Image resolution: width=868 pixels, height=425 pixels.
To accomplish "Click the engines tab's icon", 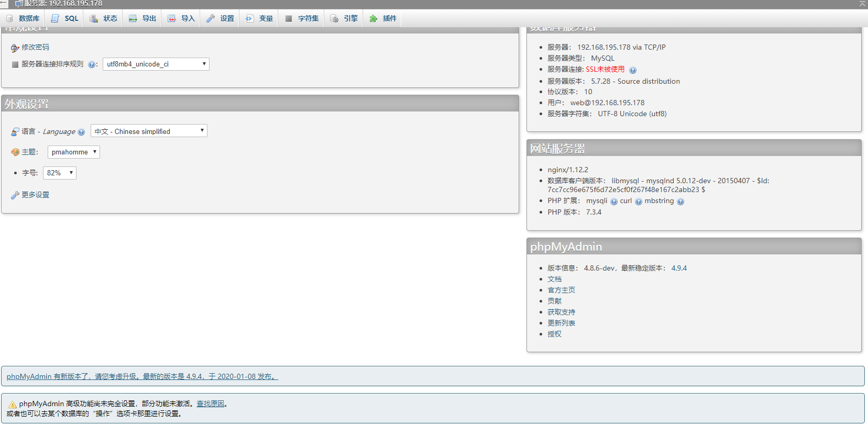I will (x=334, y=18).
